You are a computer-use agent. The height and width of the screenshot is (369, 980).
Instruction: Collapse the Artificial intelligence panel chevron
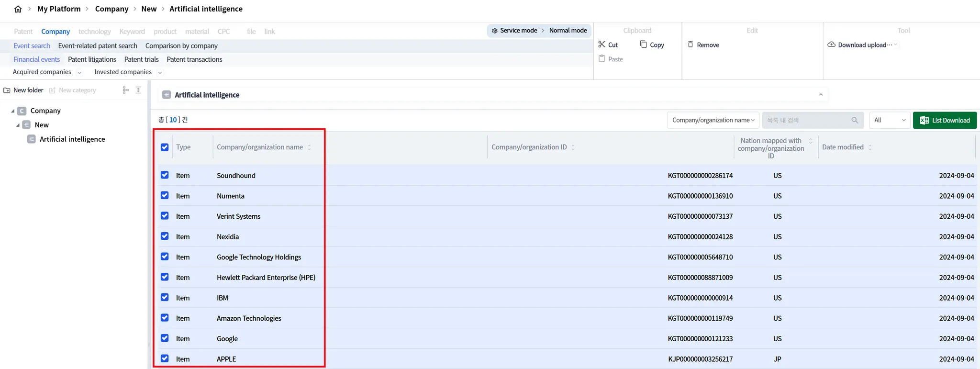(821, 95)
